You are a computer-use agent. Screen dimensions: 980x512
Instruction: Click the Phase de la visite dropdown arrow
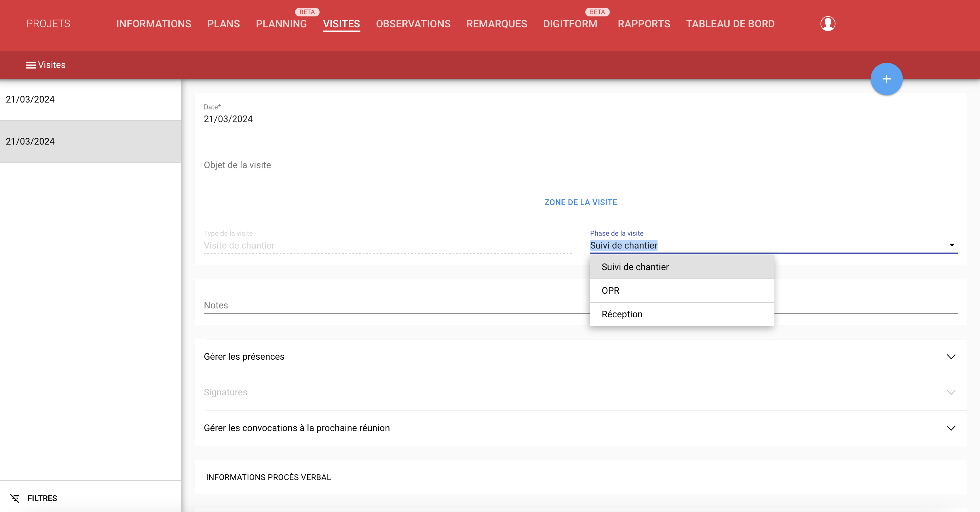951,245
